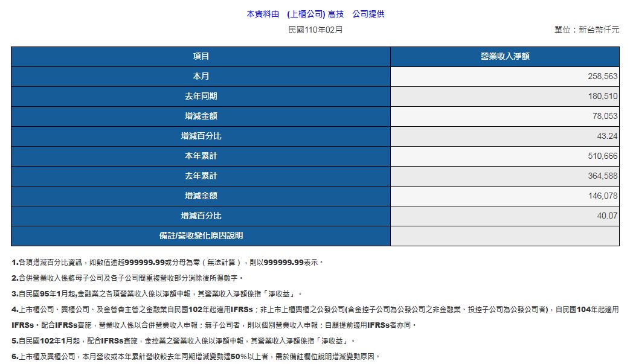Select the 40.07 percentage cell
The height and width of the screenshot is (364, 630).
607,216
